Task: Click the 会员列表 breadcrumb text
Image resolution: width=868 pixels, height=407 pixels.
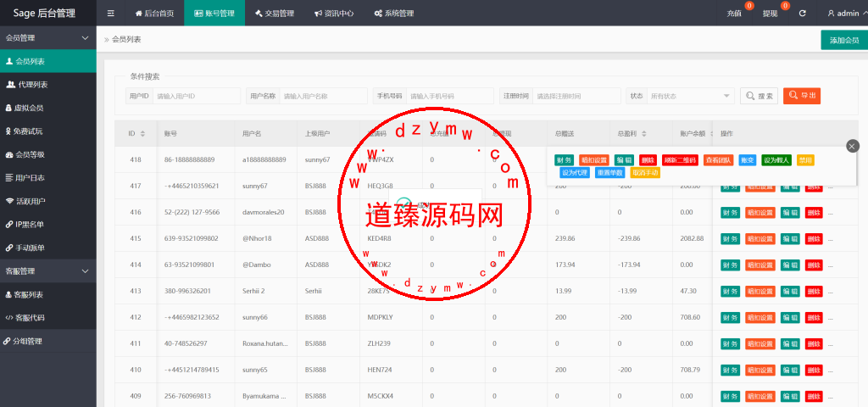Action: 126,39
